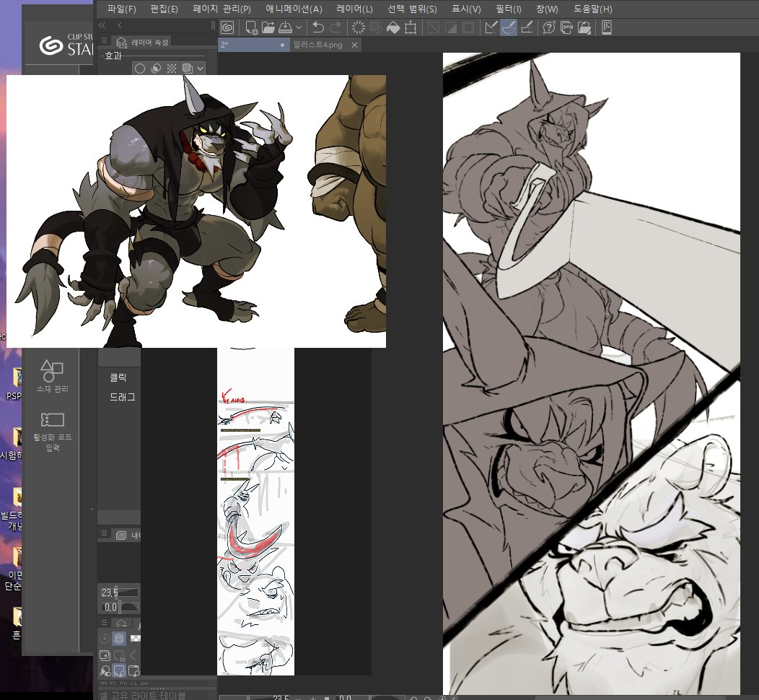
Task: Open Clip Studio launcher spiral icon in toolbar
Action: click(x=227, y=27)
